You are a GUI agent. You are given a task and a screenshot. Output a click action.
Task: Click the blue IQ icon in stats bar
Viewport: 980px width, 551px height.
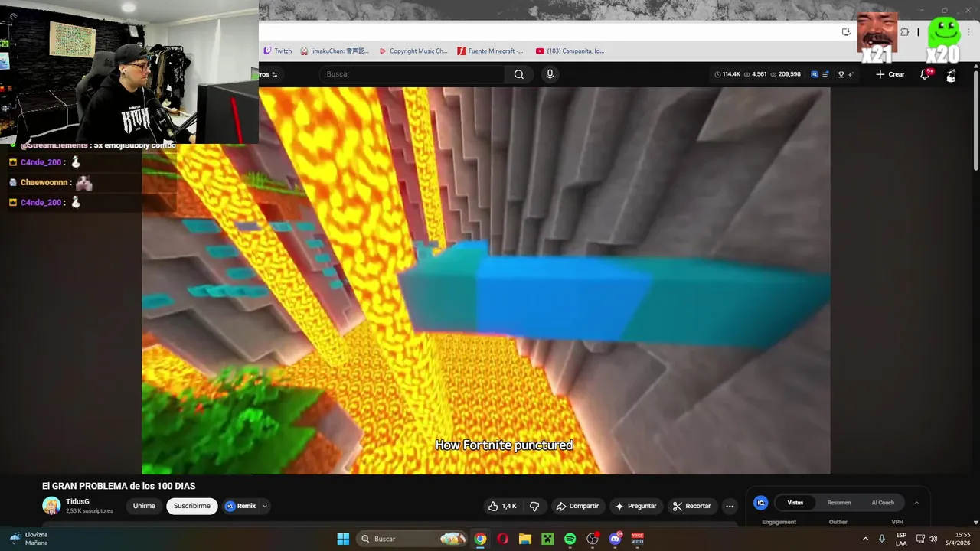pos(814,74)
